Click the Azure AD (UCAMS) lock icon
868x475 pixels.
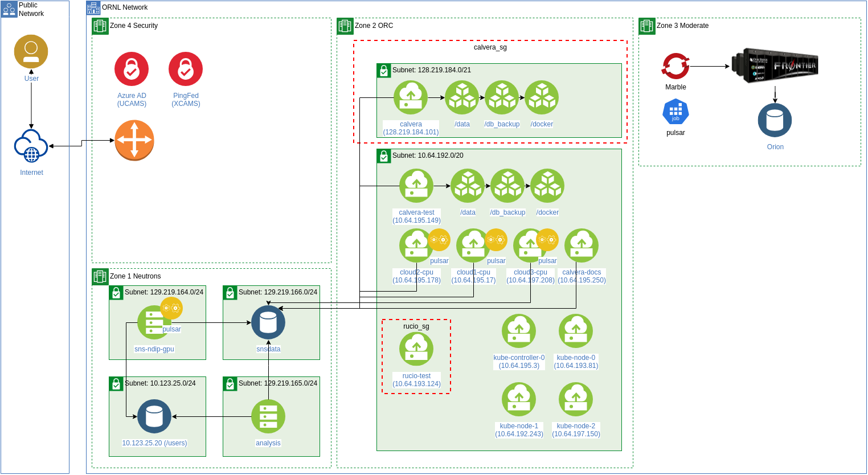pyautogui.click(x=132, y=69)
